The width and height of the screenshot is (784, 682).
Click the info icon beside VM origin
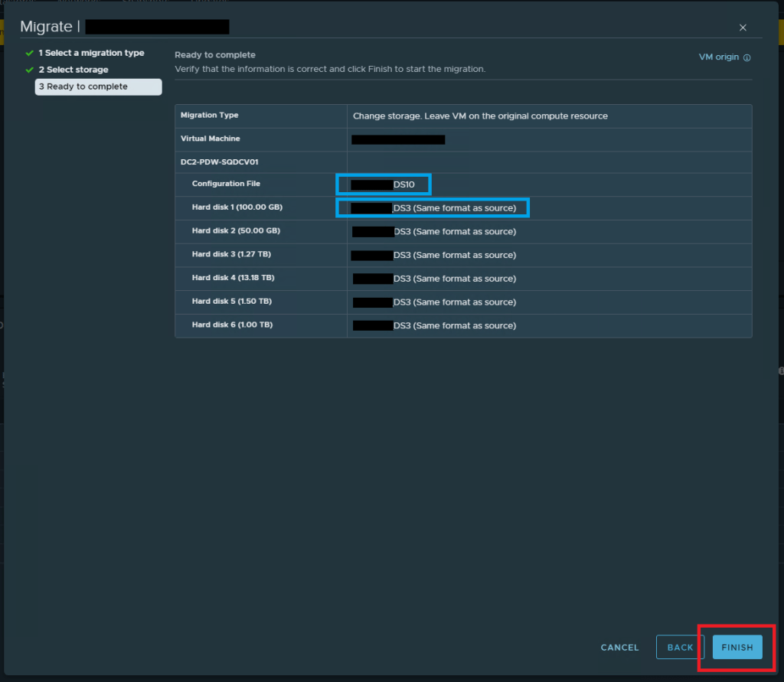[747, 58]
